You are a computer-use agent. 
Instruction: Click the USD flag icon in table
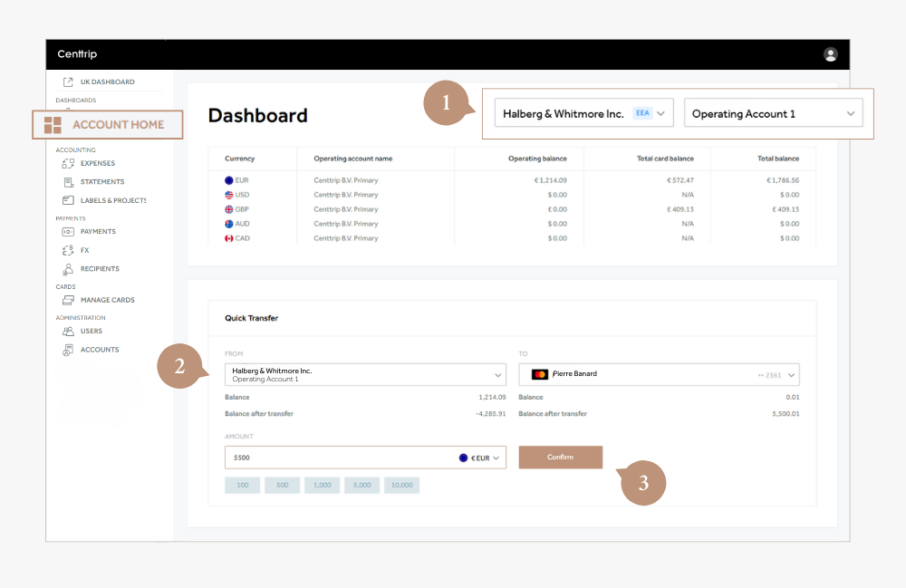click(229, 195)
